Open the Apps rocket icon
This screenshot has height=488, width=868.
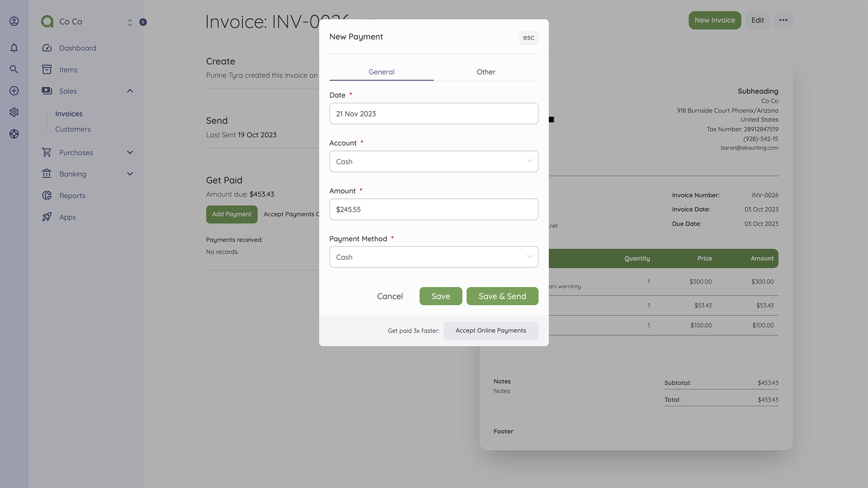point(47,217)
